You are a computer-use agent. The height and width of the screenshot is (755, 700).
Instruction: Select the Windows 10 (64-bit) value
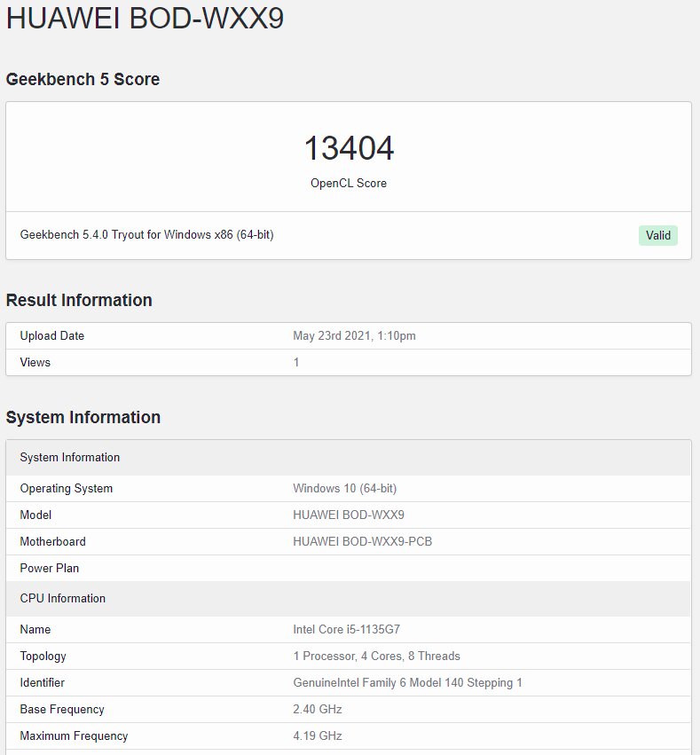pos(345,488)
